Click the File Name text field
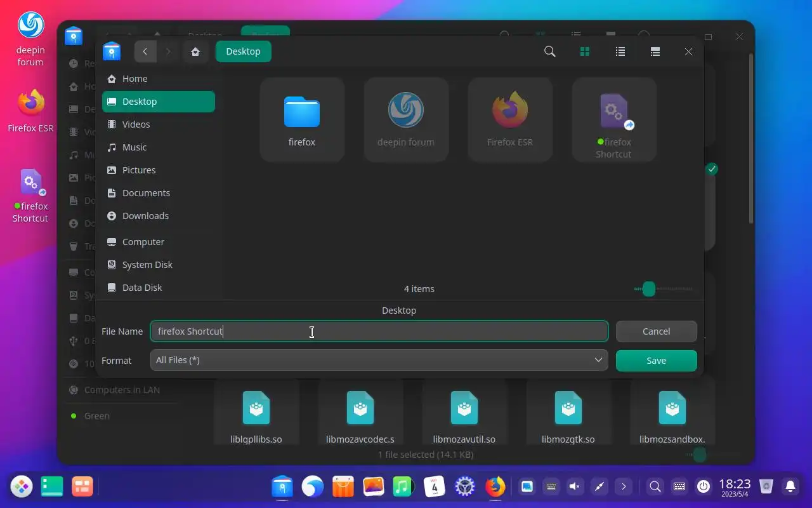The height and width of the screenshot is (508, 812). click(x=379, y=331)
